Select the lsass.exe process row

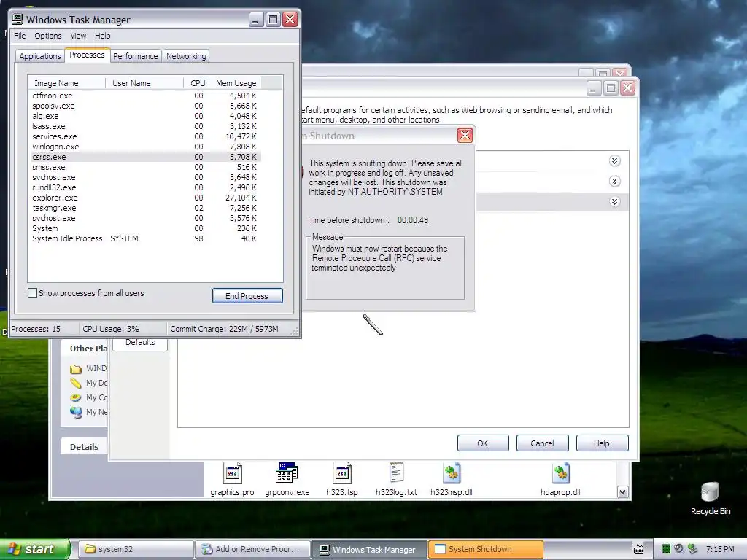[x=144, y=126]
